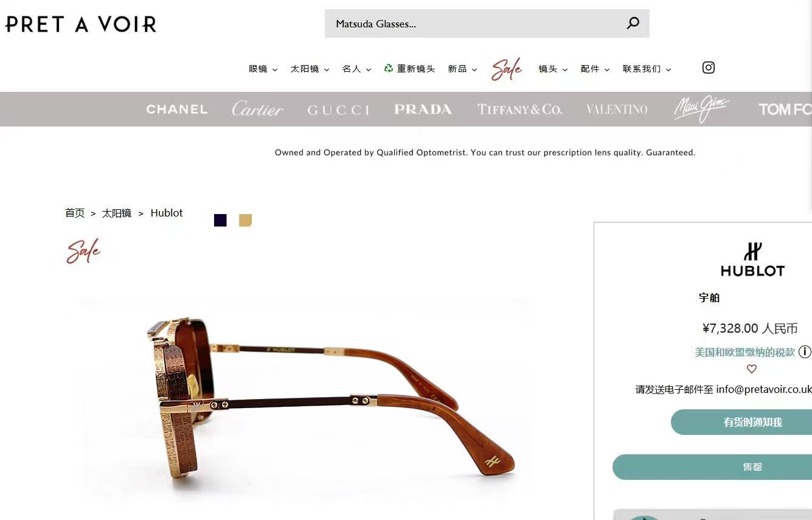Viewport: 812px width, 520px height.
Task: Select the dark navy color swatch
Action: 220,220
